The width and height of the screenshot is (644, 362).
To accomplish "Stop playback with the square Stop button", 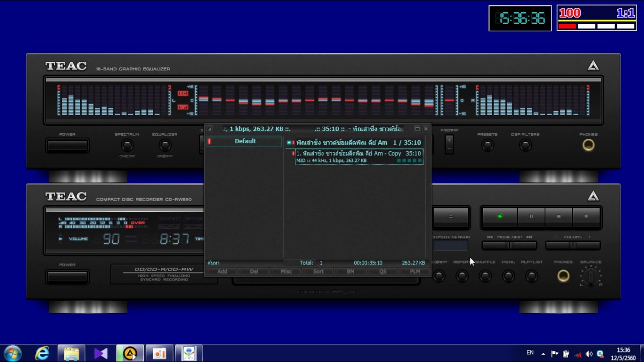I will [558, 216].
